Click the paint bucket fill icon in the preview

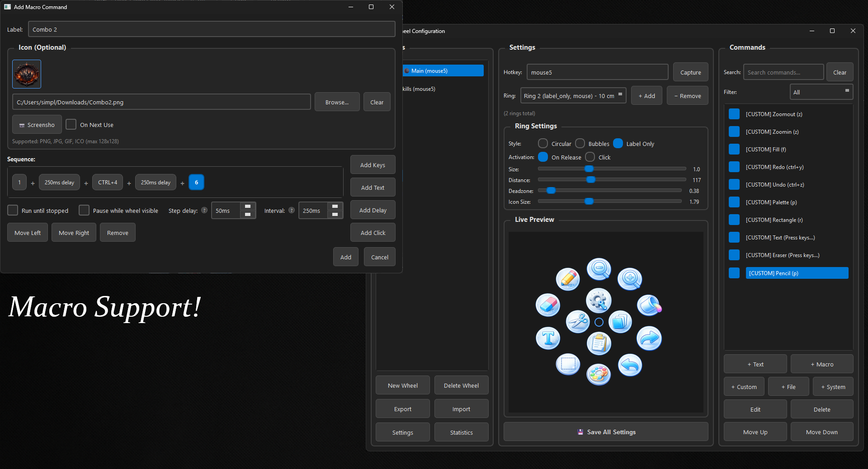[x=649, y=305]
